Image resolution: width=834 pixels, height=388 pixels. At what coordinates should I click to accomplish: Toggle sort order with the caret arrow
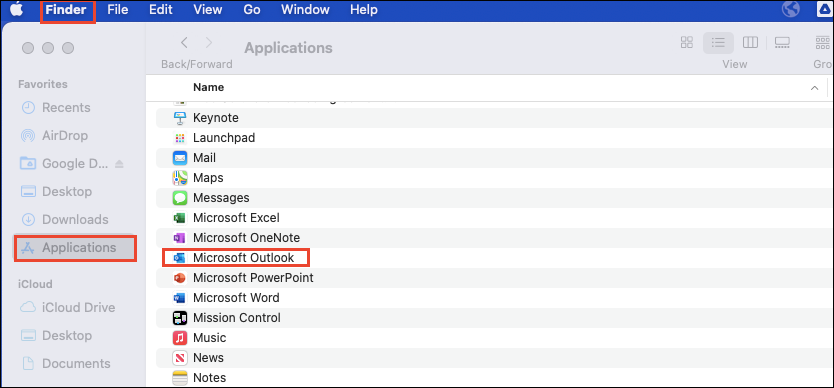point(814,88)
